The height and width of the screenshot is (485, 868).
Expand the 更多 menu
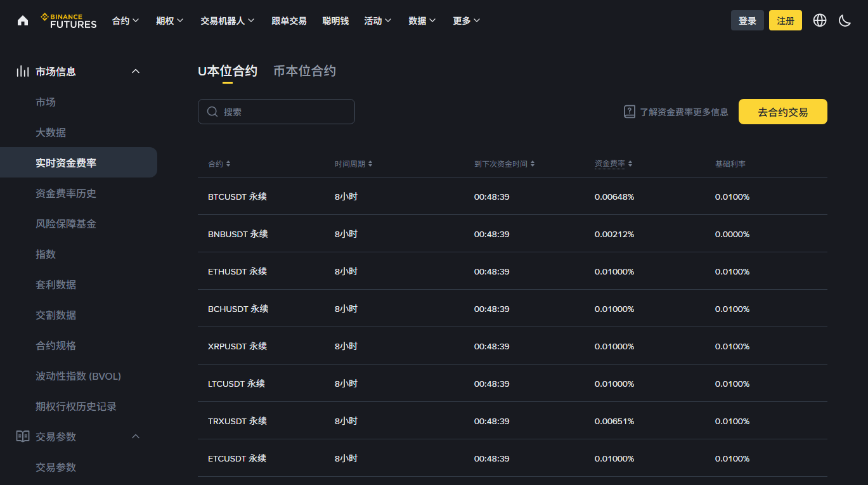tap(467, 21)
